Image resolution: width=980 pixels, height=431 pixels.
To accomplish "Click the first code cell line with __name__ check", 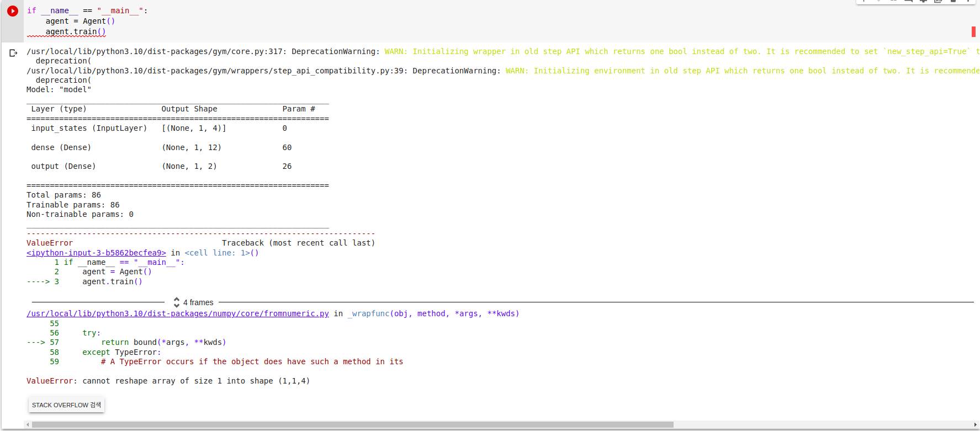I will 87,10.
